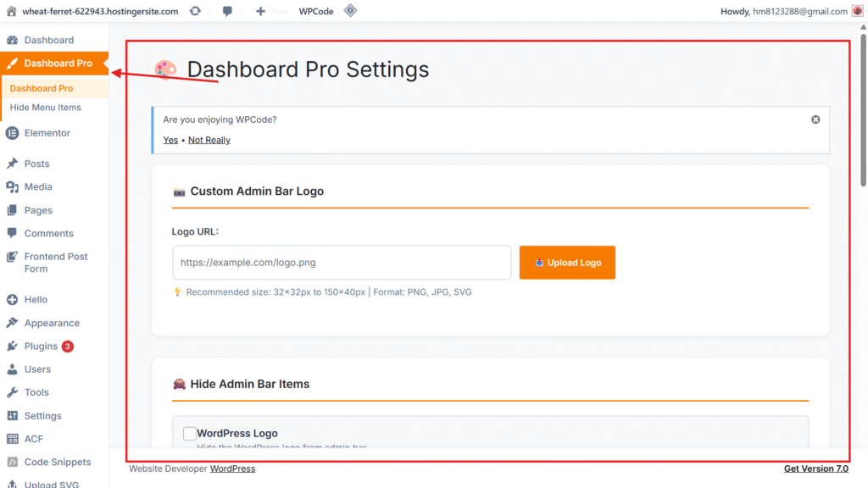This screenshot has width=868, height=488.
Task: Open the updates refresh icon
Action: pyautogui.click(x=195, y=11)
